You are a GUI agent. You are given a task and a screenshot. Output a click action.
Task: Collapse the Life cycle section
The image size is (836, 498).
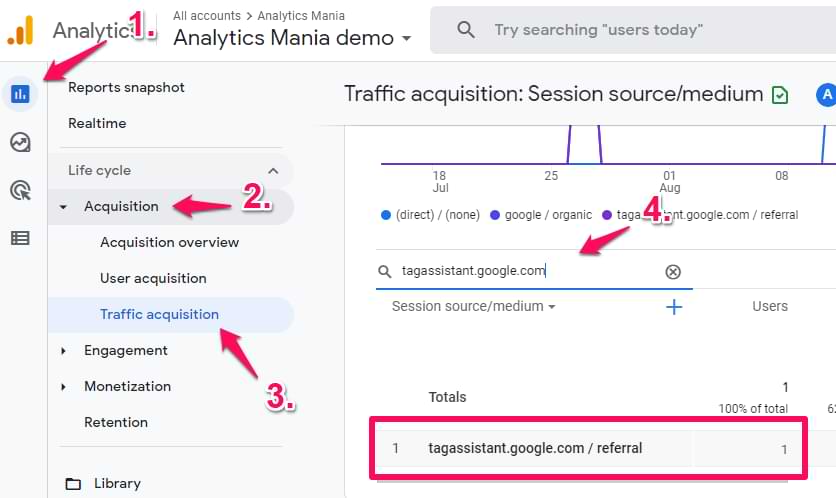tap(273, 171)
